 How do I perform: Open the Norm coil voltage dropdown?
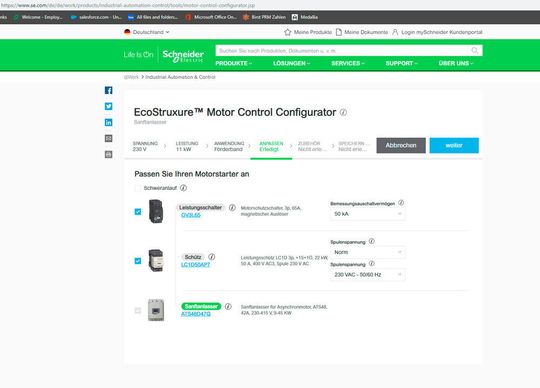(367, 252)
